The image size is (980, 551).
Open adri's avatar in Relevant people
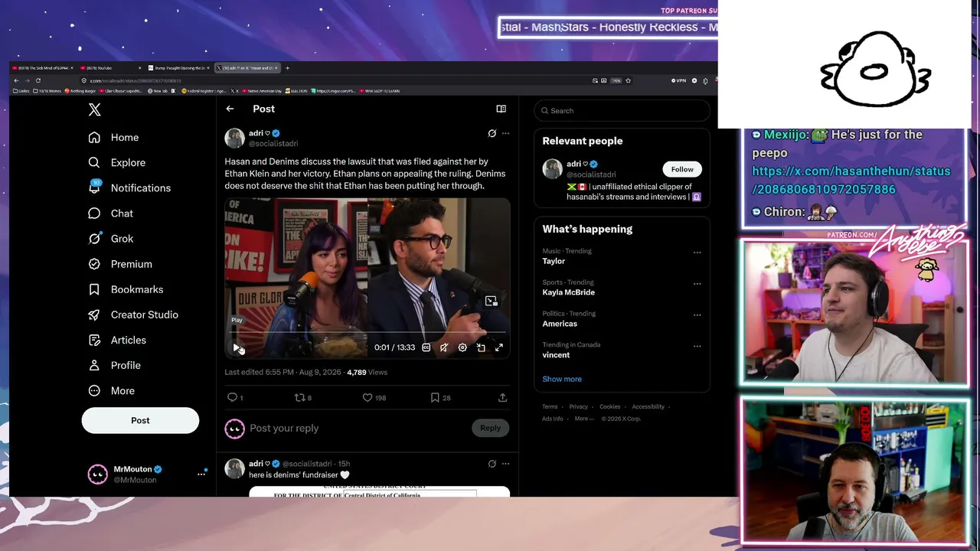point(552,168)
